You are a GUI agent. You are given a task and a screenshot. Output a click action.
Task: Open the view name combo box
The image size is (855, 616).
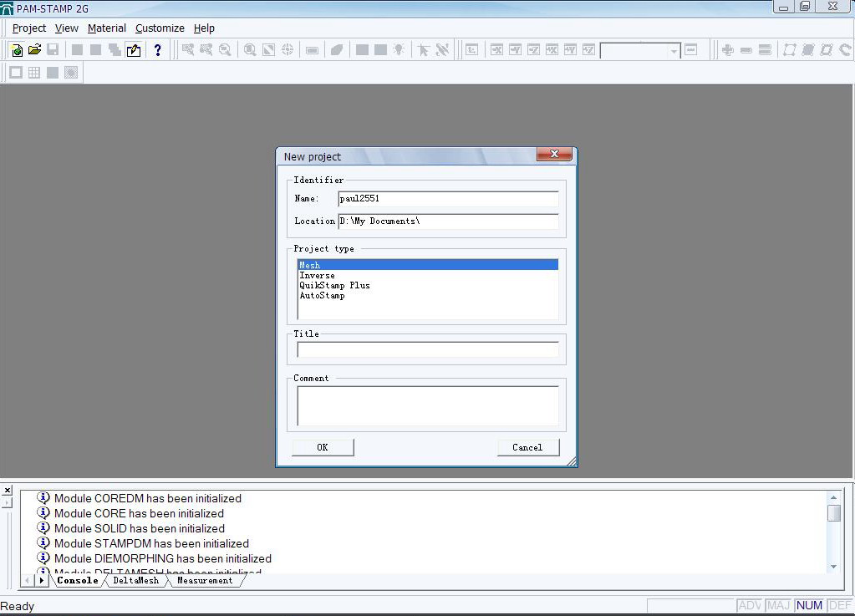pos(639,51)
